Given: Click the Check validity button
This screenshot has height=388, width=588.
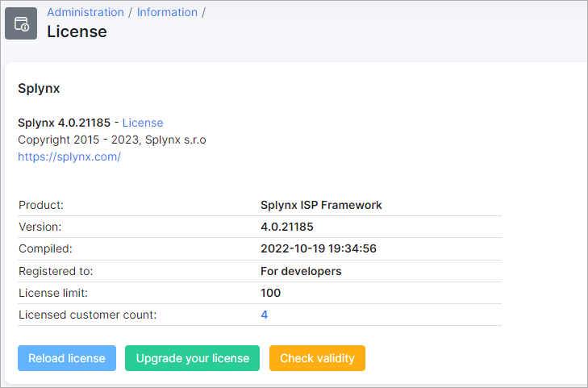Looking at the screenshot, I should coord(317,358).
